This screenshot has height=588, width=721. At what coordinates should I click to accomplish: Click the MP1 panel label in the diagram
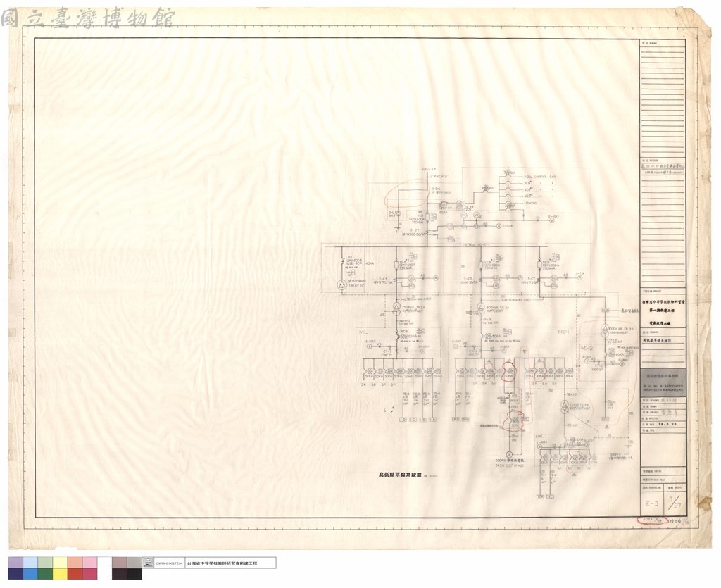(564, 332)
